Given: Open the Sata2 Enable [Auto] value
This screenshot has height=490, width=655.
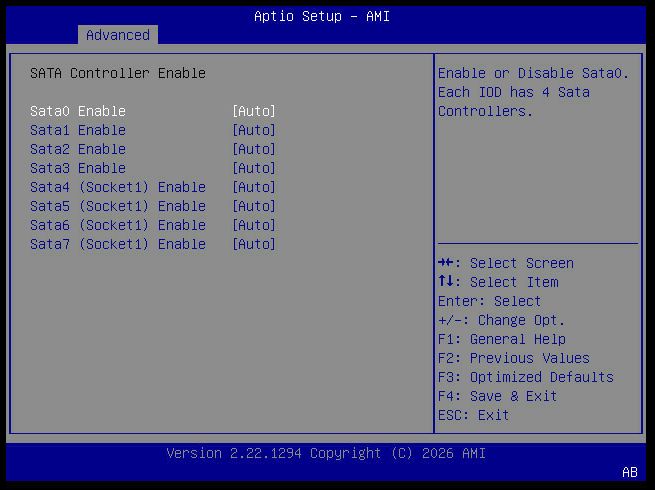Looking at the screenshot, I should click(x=254, y=149).
